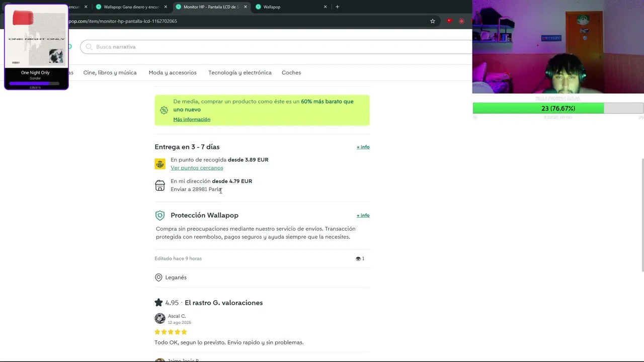Switch to the Wallapop Gana dinero tab
Image resolution: width=644 pixels, height=362 pixels.
click(x=132, y=7)
